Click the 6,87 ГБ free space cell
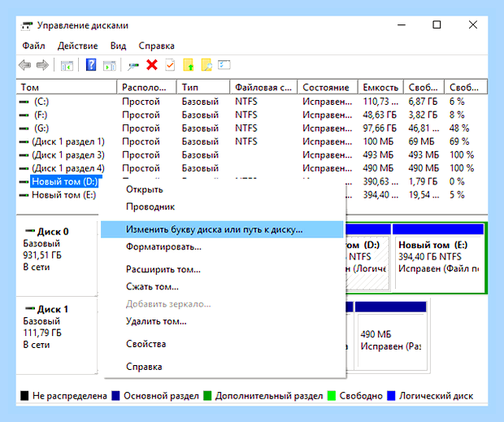Viewport: 504px width, 422px height. [423, 102]
